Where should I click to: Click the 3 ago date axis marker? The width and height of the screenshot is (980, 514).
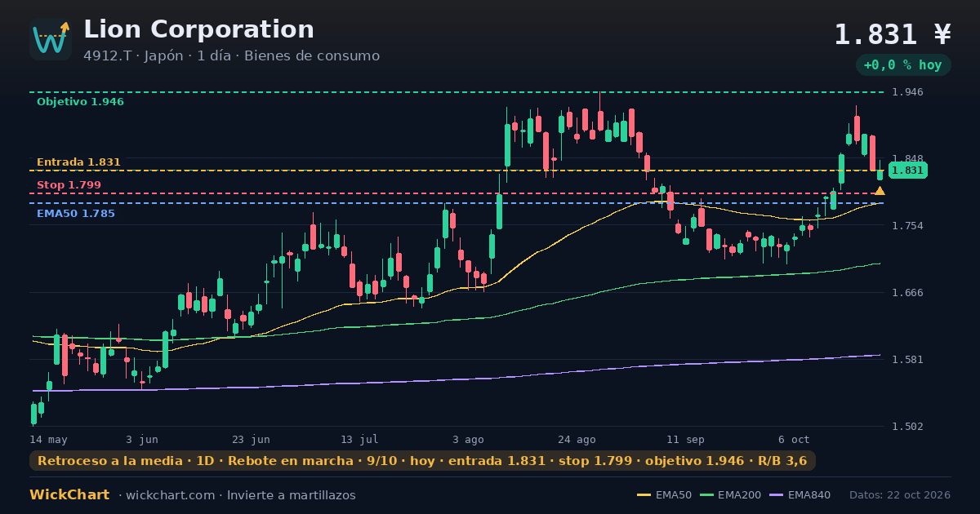(x=468, y=439)
